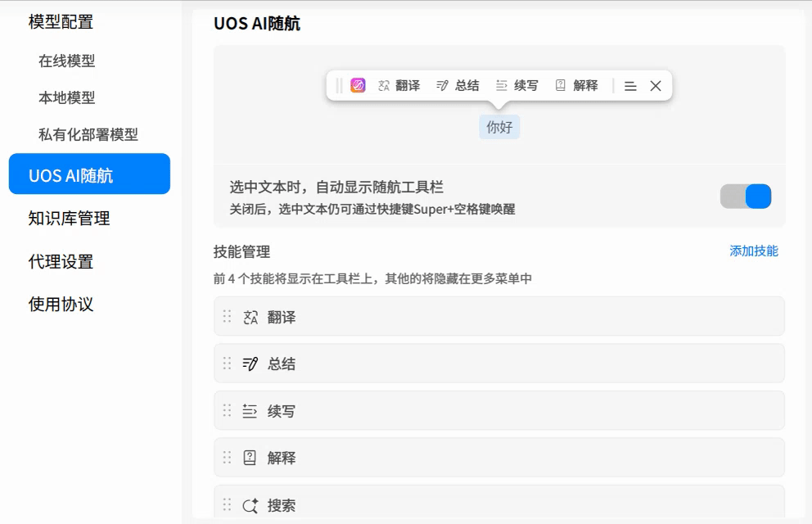This screenshot has height=524, width=812.
Task: Click the UOS AI logo in toolbar preview
Action: [x=358, y=85]
